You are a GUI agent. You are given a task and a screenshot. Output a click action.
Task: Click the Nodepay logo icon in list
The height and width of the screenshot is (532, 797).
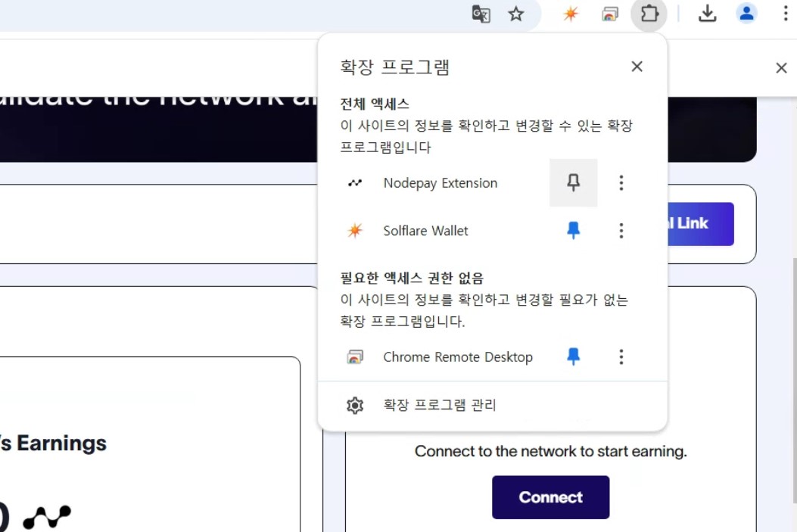pyautogui.click(x=355, y=182)
